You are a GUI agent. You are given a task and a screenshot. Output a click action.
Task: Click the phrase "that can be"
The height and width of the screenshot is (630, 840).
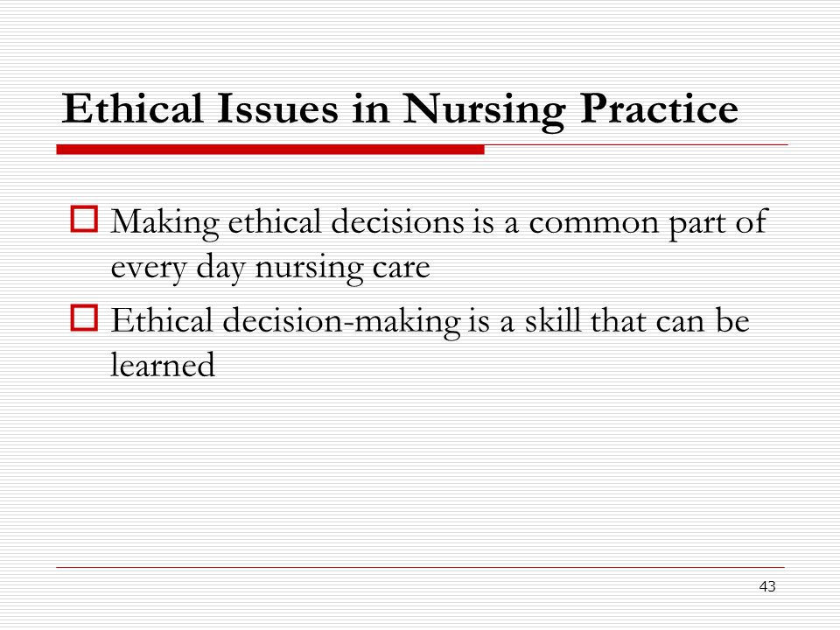669,320
